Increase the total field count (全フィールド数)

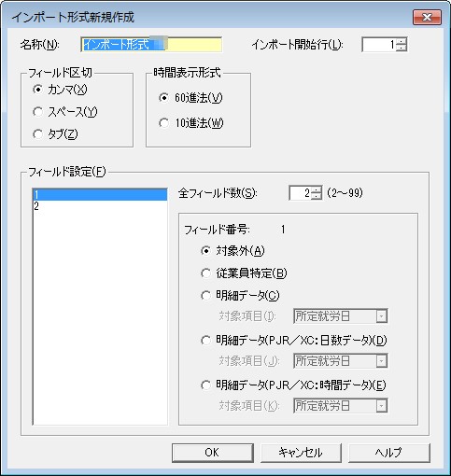click(317, 189)
